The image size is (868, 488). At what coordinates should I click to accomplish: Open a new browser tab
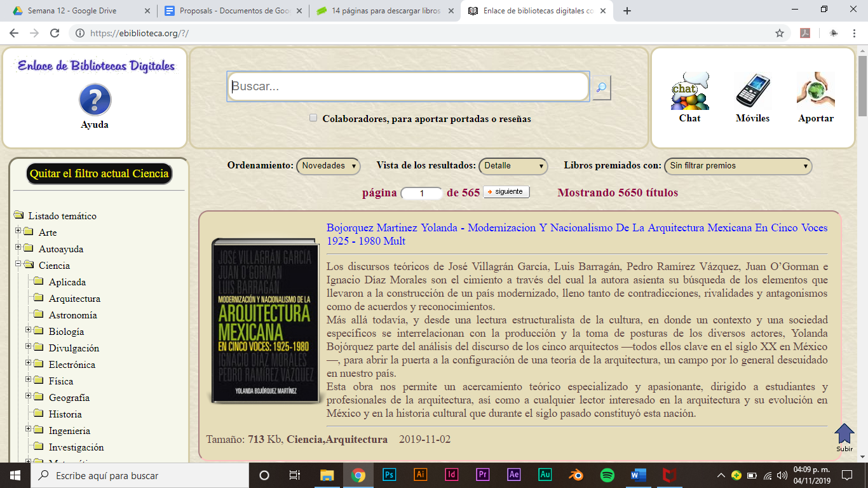coord(627,11)
